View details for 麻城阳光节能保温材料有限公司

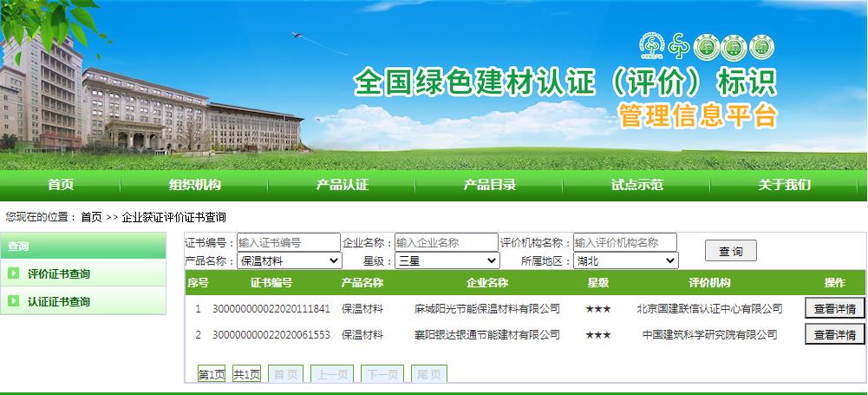[x=834, y=308]
